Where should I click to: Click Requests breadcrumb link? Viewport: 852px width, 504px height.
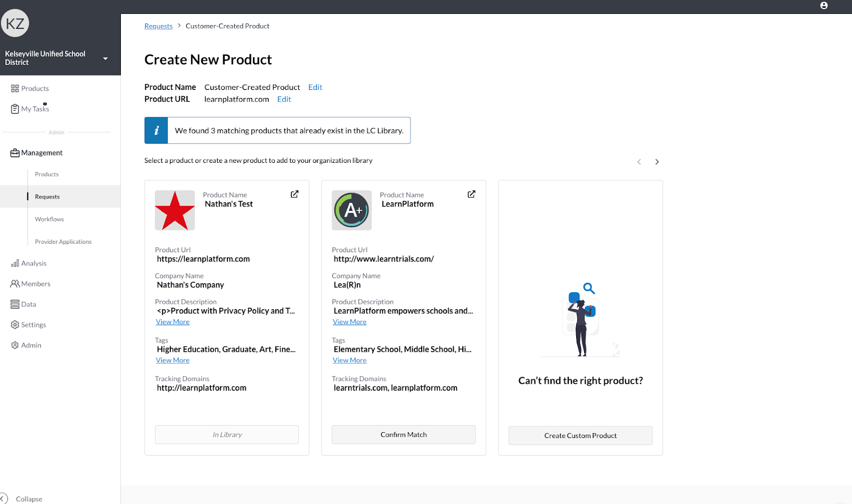(159, 26)
